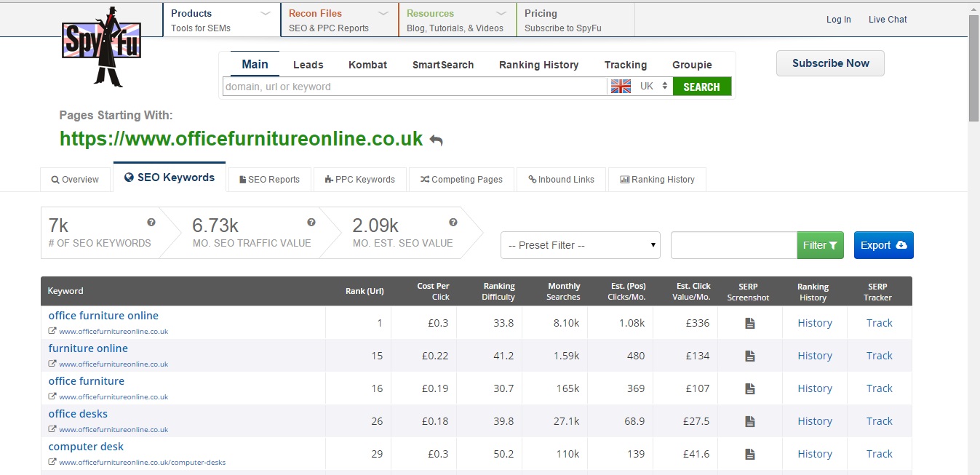Click help icon for # of SEO Keywords

click(151, 223)
